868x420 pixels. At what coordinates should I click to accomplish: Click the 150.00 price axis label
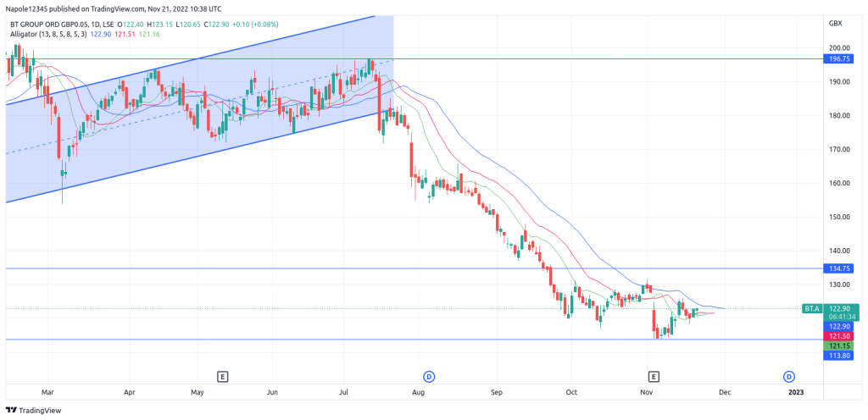tap(838, 217)
